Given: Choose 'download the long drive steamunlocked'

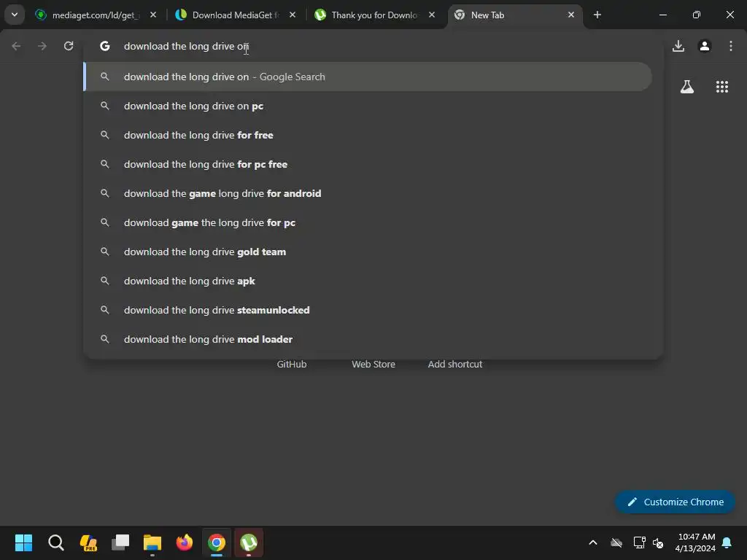Looking at the screenshot, I should tap(368, 310).
